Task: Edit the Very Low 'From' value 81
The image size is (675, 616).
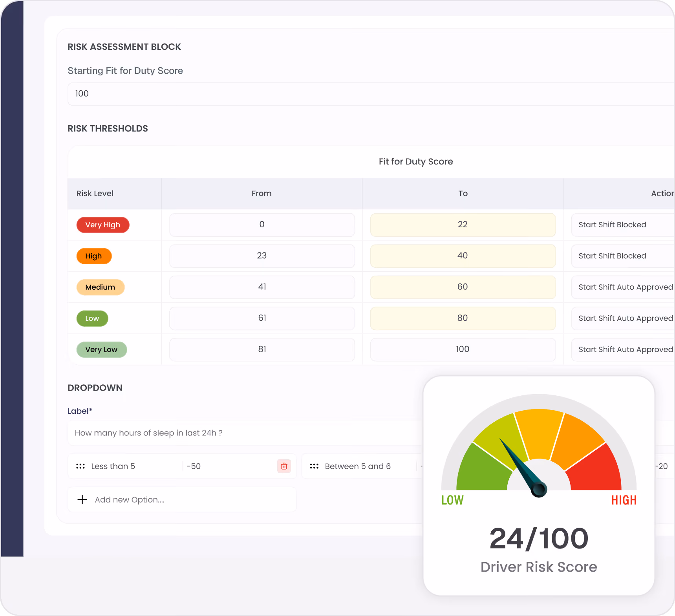Action: tap(262, 349)
